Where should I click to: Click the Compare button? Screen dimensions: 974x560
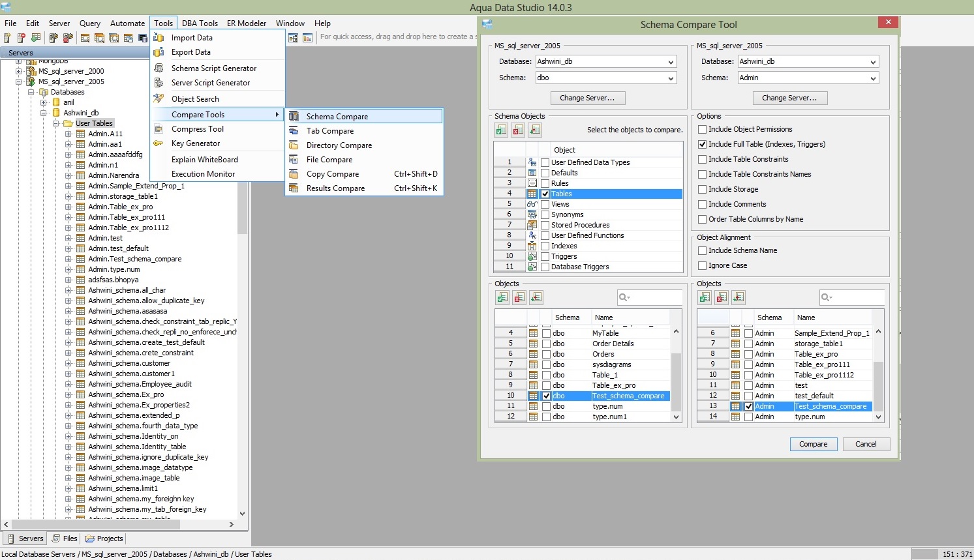813,444
